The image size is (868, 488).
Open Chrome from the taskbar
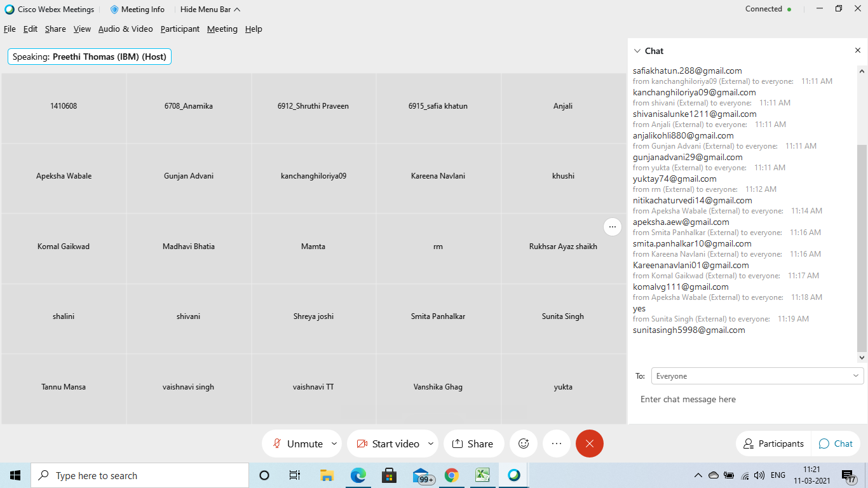coord(452,475)
